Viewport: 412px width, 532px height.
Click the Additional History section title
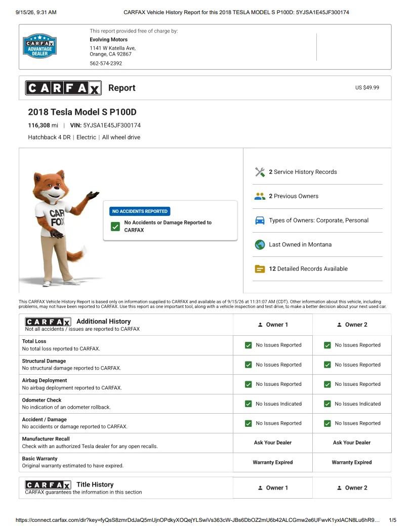(104, 321)
